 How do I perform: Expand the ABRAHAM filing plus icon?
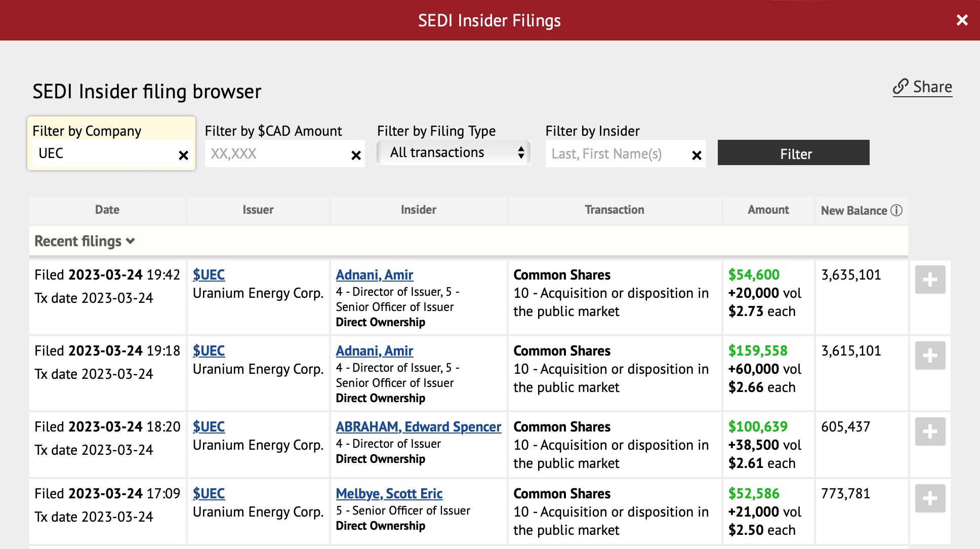930,432
